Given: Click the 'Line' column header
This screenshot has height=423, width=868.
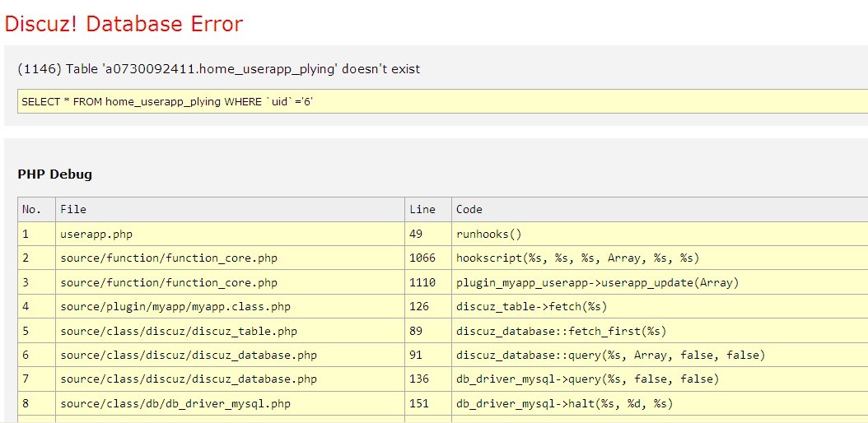Looking at the screenshot, I should pyautogui.click(x=428, y=210).
